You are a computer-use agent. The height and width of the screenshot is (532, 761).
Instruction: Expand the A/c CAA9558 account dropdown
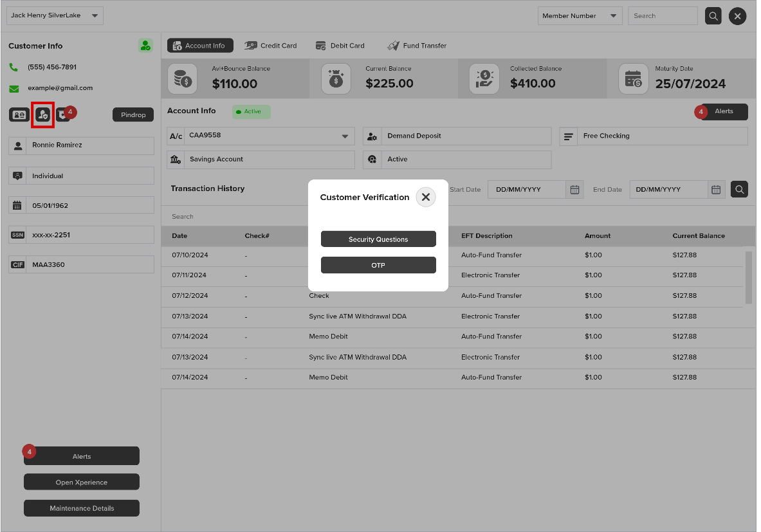[261, 136]
